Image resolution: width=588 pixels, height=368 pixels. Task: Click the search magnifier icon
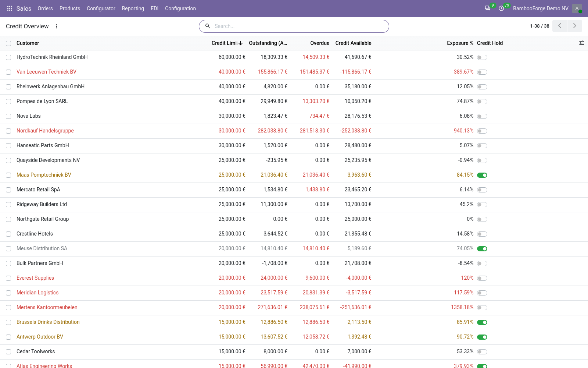(x=208, y=26)
